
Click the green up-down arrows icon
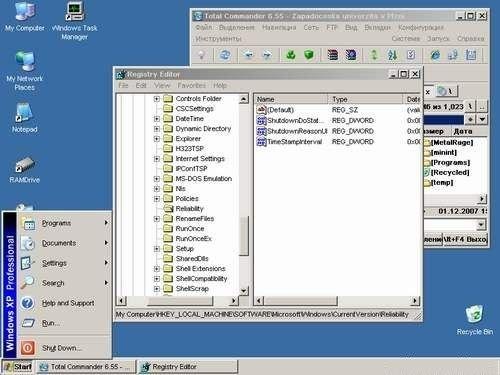tap(374, 55)
